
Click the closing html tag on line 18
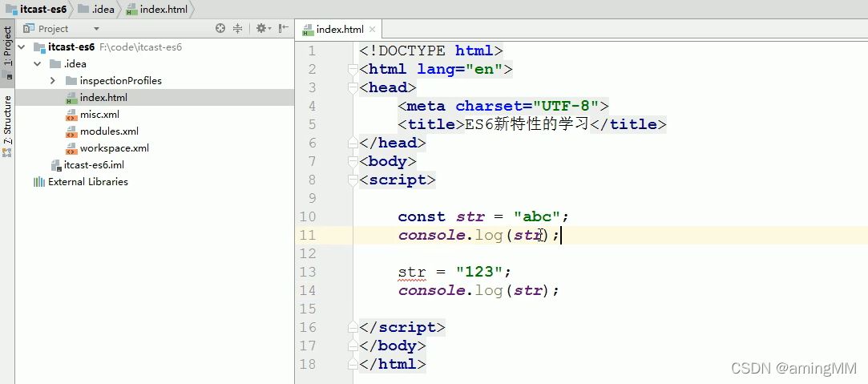(x=393, y=364)
